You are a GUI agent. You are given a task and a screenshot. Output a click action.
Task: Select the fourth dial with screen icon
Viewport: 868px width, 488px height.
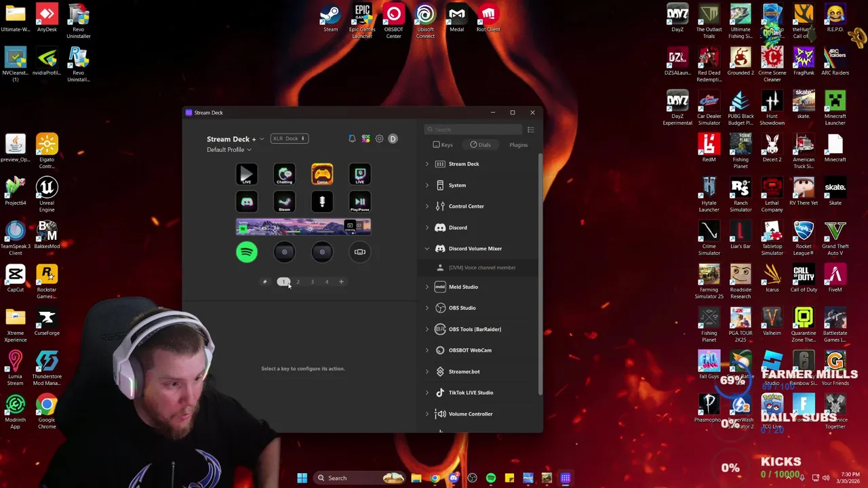pos(360,252)
